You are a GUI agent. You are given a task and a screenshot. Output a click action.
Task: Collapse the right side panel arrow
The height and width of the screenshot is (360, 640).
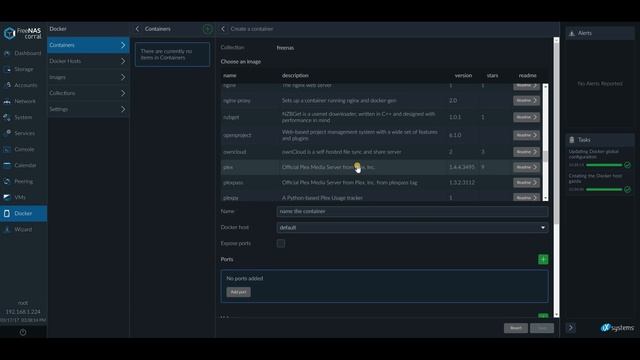click(x=571, y=328)
